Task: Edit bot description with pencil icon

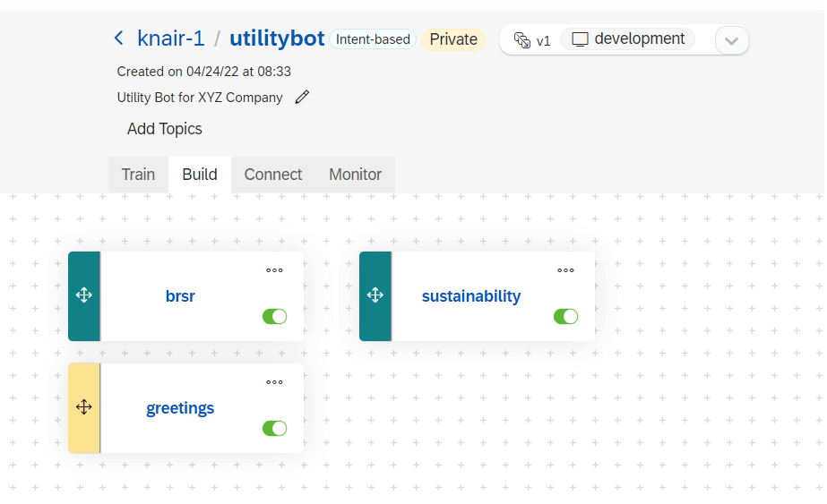Action: pyautogui.click(x=302, y=97)
